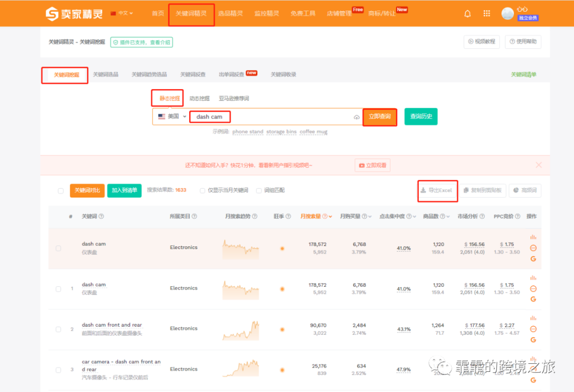
Task: Open 店铺管理 in top navigation
Action: click(339, 13)
